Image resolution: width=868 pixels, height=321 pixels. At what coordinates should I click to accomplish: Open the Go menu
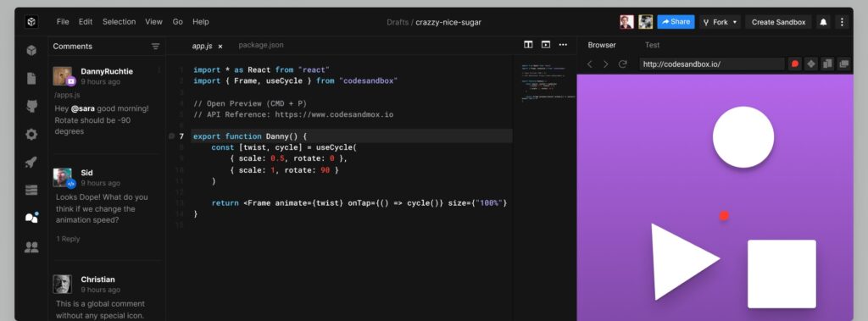178,21
